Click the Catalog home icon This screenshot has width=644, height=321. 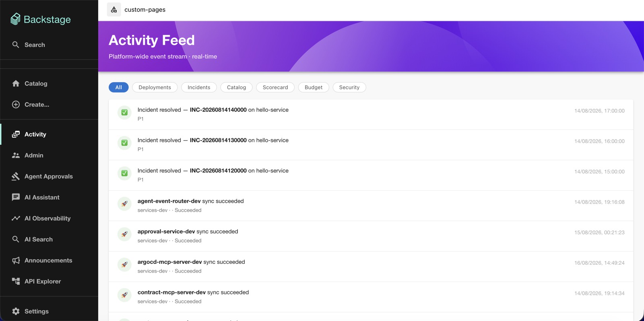tap(16, 83)
